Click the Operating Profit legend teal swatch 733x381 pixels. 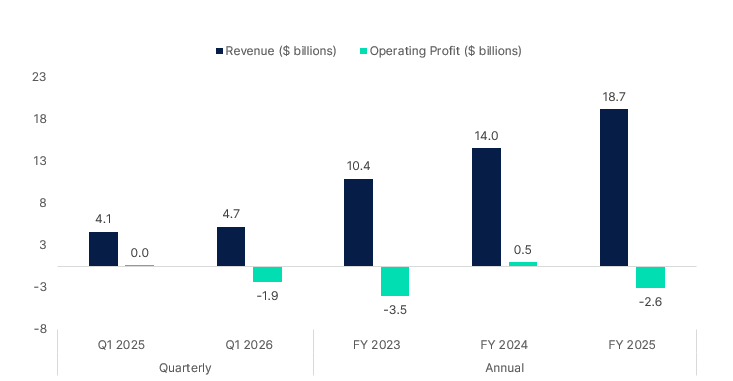[363, 51]
